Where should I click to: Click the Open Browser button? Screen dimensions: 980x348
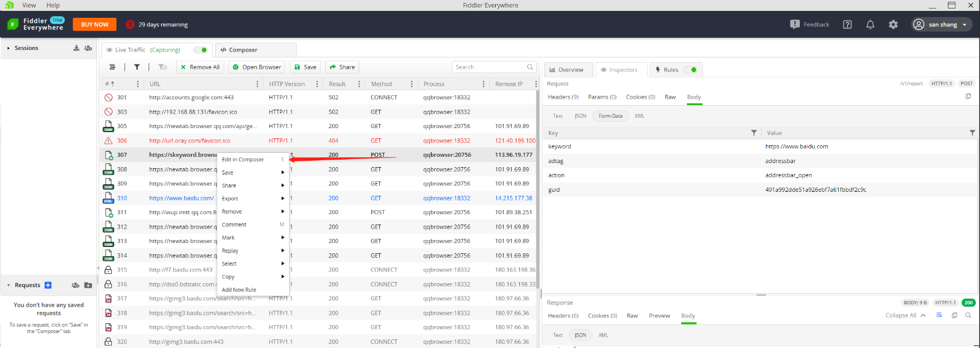click(x=256, y=67)
